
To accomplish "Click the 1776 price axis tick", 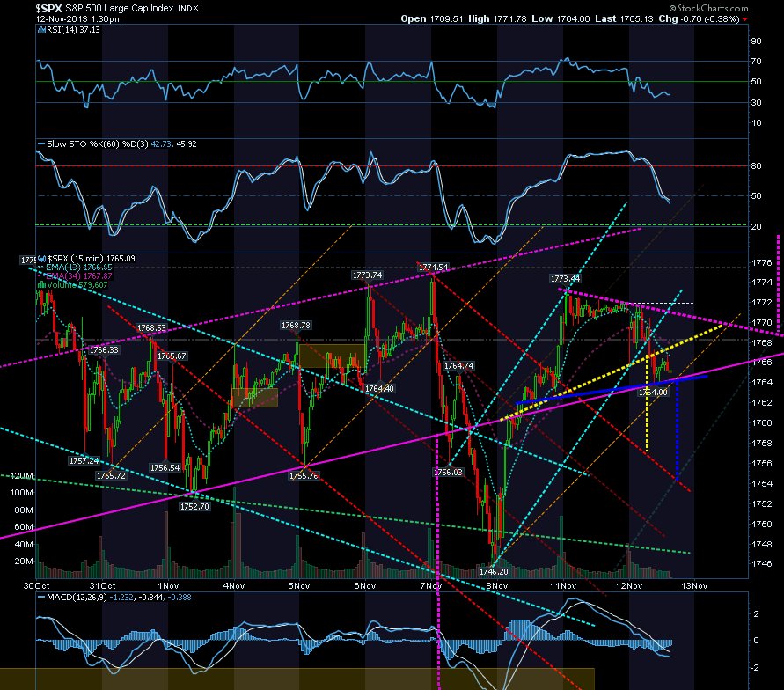I will 761,262.
